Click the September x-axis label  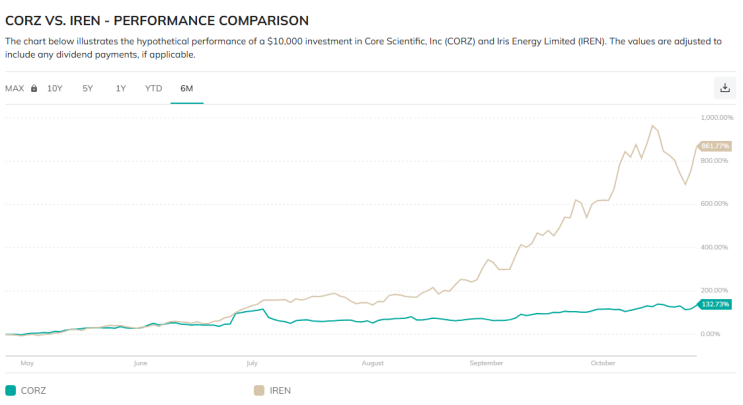[x=486, y=363]
